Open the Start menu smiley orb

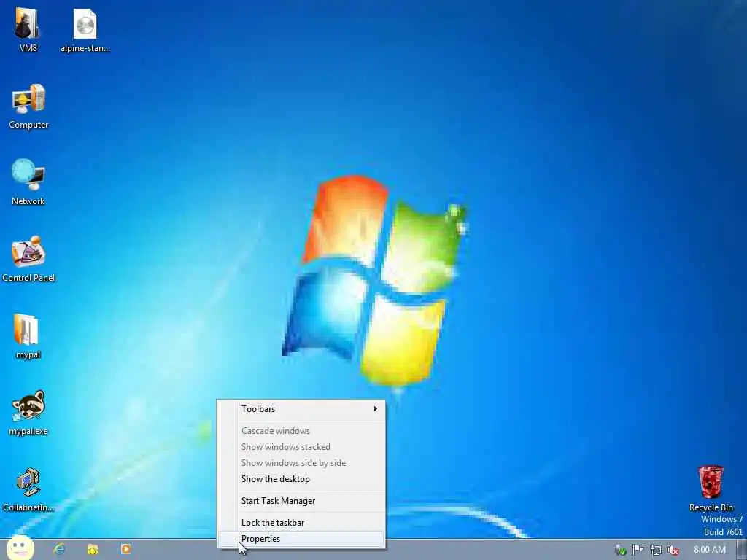click(x=20, y=548)
